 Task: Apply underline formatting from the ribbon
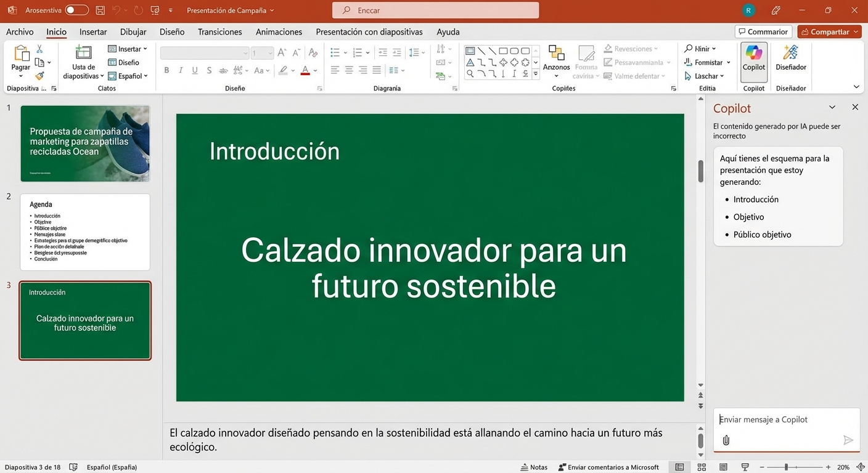pos(194,70)
